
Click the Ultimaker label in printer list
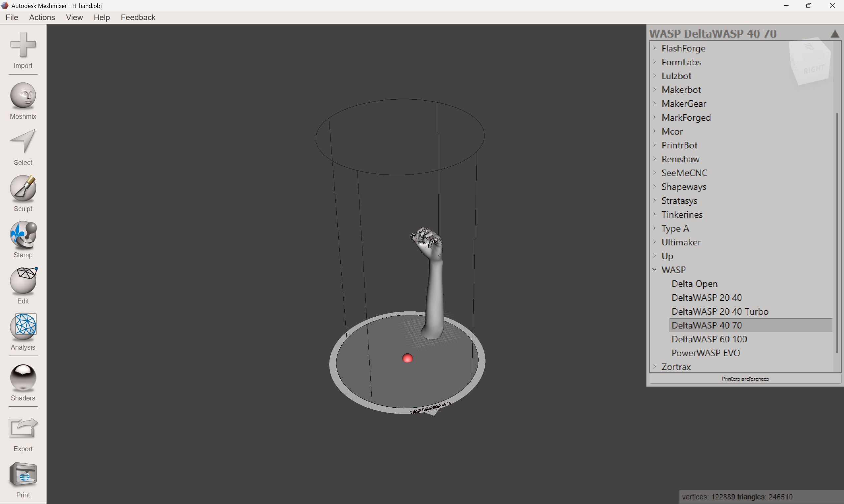click(681, 242)
